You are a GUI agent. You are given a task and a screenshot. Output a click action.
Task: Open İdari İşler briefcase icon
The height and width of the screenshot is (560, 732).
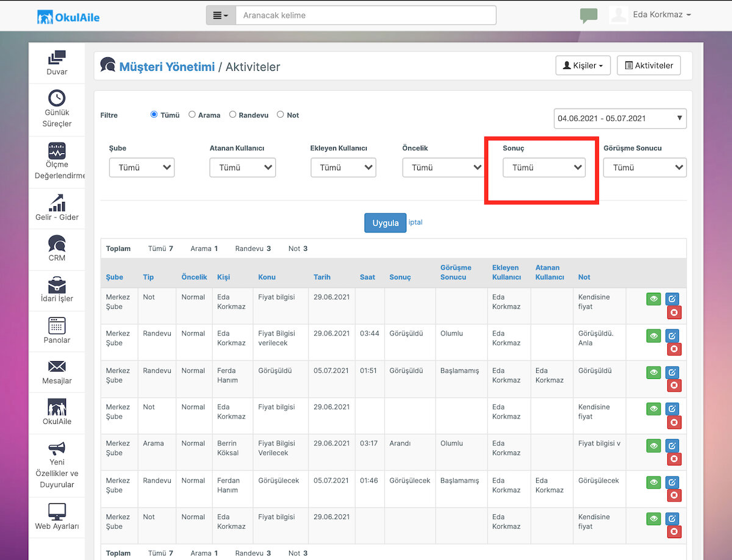pyautogui.click(x=57, y=284)
